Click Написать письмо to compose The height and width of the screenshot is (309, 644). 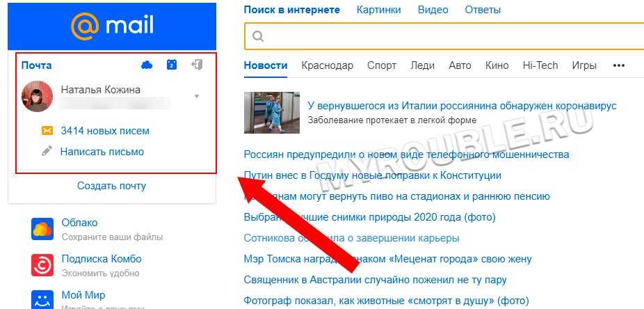coord(102,151)
